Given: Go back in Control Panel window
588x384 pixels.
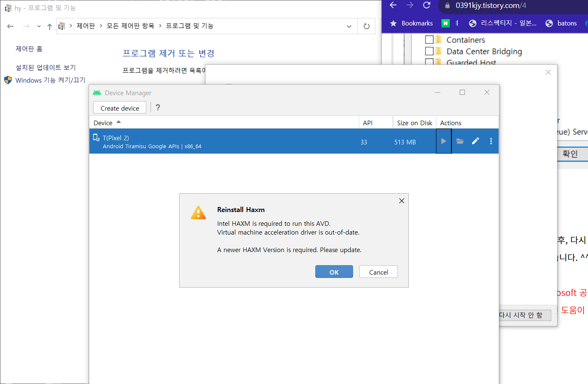Looking at the screenshot, I should click(10, 26).
